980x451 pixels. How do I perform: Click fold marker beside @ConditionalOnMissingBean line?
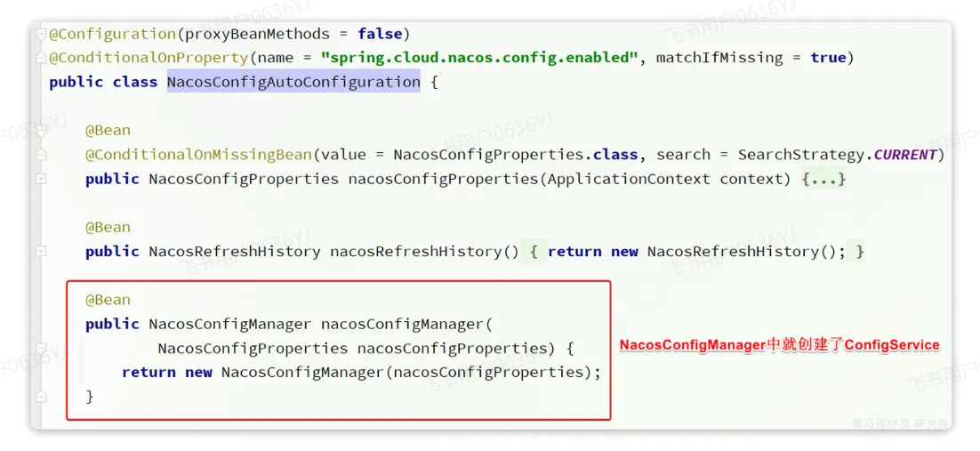tap(41, 155)
